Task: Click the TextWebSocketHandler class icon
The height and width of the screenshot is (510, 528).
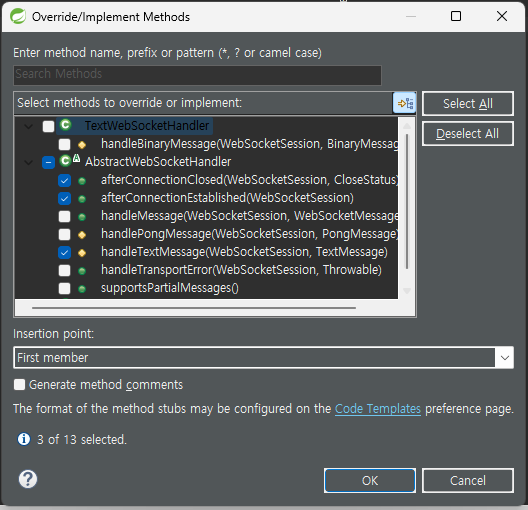Action: tap(65, 125)
